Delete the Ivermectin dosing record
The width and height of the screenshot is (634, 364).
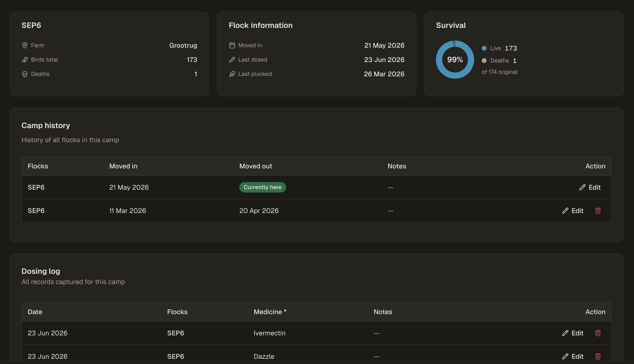pos(598,333)
